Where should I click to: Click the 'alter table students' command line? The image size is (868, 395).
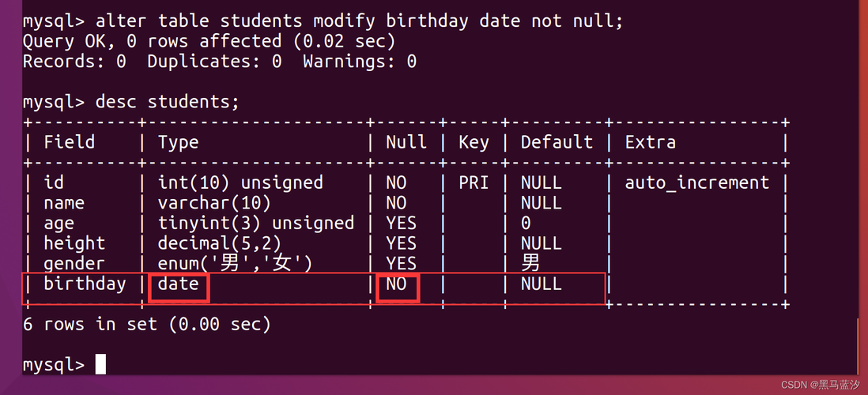click(x=323, y=21)
